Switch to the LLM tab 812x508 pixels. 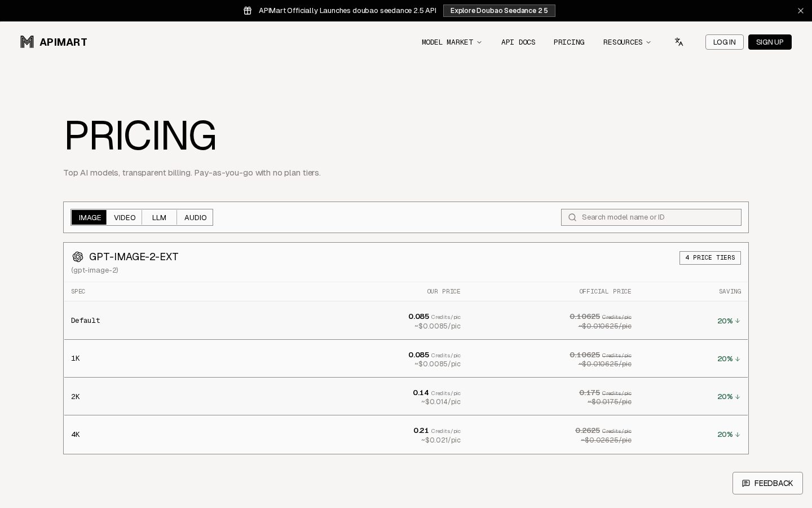tap(159, 217)
